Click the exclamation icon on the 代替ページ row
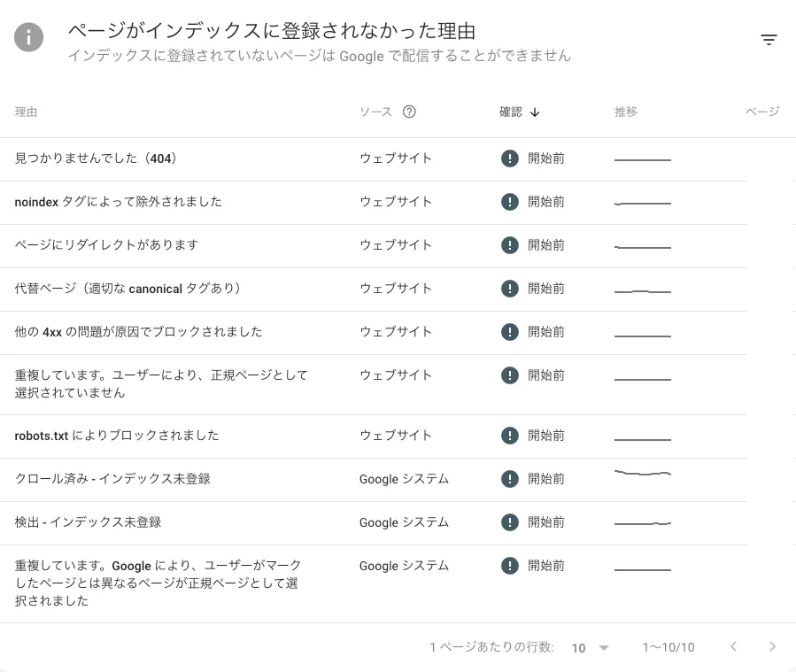Image resolution: width=796 pixels, height=672 pixels. (510, 289)
